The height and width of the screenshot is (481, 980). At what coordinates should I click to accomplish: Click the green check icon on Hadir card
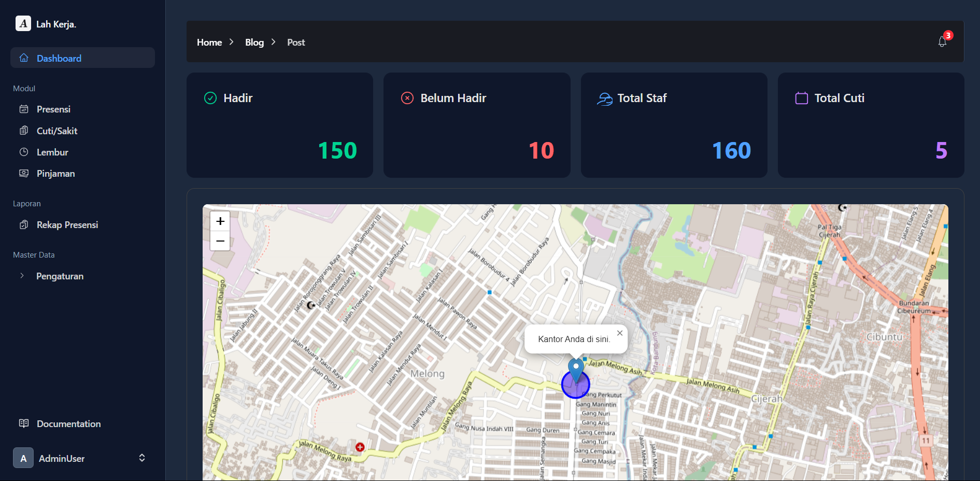210,97
